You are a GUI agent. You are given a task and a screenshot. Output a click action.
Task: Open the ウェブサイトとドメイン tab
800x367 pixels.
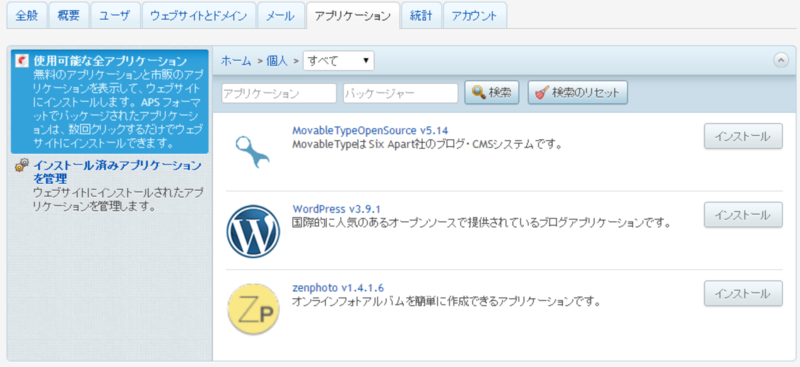198,15
